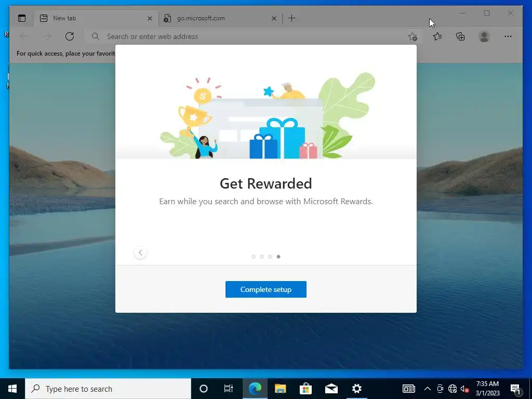532x399 pixels.
Task: Open the user profile avatar
Action: coord(484,36)
